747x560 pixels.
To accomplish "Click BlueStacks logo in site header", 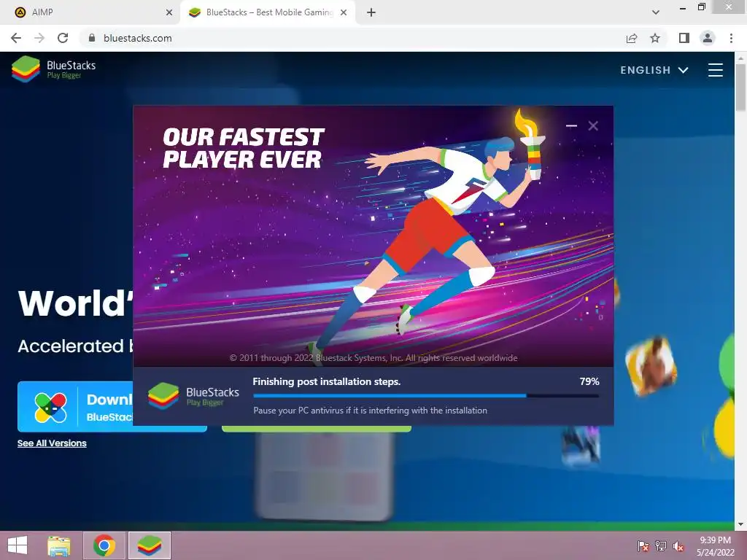I will tap(53, 69).
